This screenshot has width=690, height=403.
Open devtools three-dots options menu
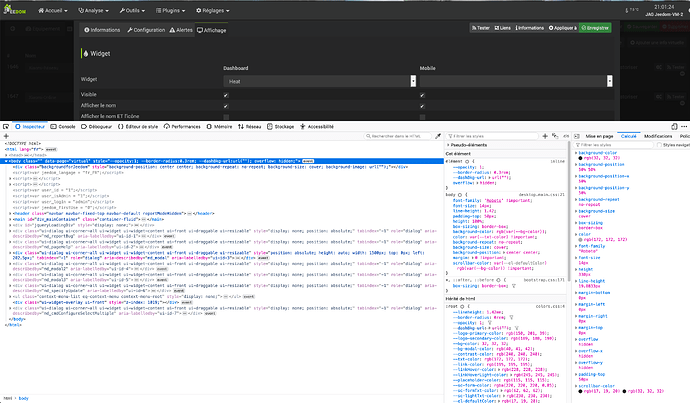pos(684,127)
